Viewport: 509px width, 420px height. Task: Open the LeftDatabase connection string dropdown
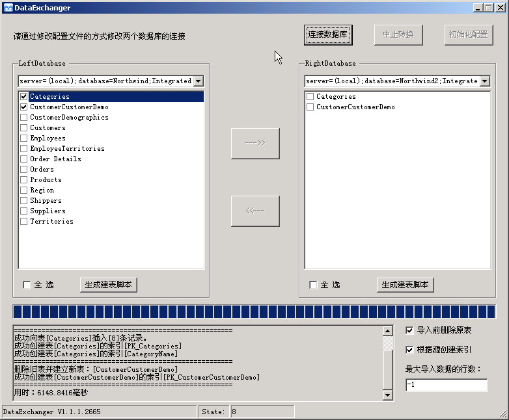(x=199, y=81)
